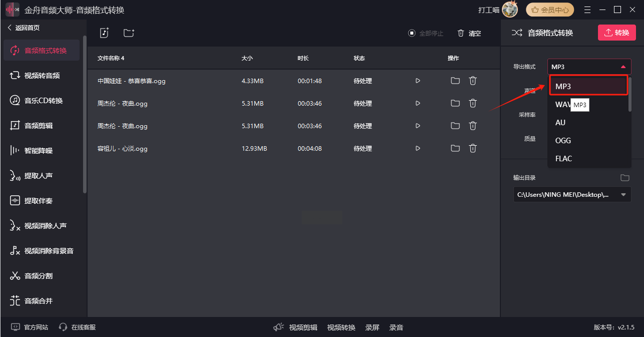The width and height of the screenshot is (644, 337).
Task: Open 音乐CD转换 in the sidebar
Action: pos(42,100)
